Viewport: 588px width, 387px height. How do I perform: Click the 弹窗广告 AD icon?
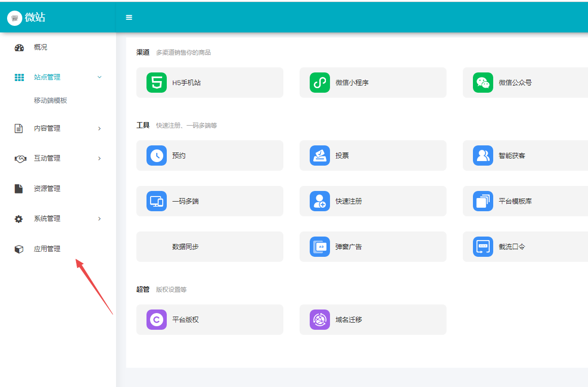click(319, 247)
